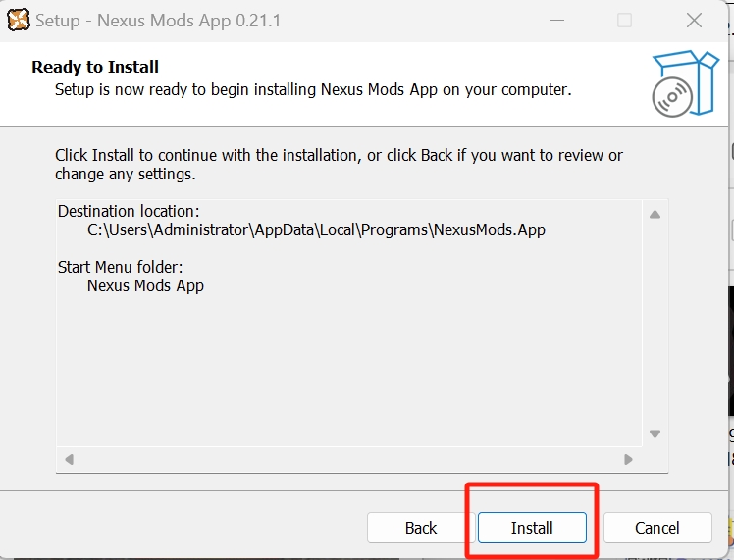Click the Nexus Mods icon in title bar
The width and height of the screenshot is (734, 560).
[x=18, y=21]
